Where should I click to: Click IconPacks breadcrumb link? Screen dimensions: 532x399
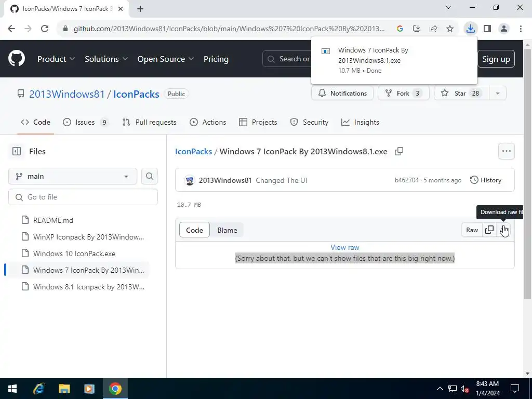click(193, 151)
